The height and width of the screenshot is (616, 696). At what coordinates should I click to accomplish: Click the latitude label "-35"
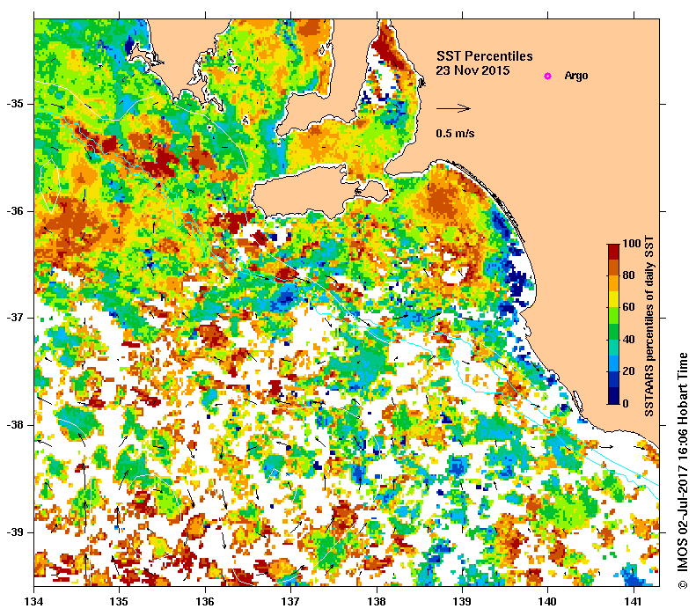(x=15, y=104)
